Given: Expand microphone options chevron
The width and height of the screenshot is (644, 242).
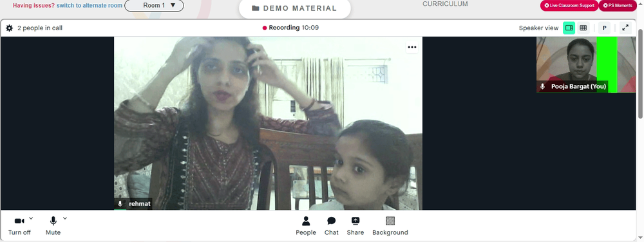Looking at the screenshot, I should [x=64, y=218].
